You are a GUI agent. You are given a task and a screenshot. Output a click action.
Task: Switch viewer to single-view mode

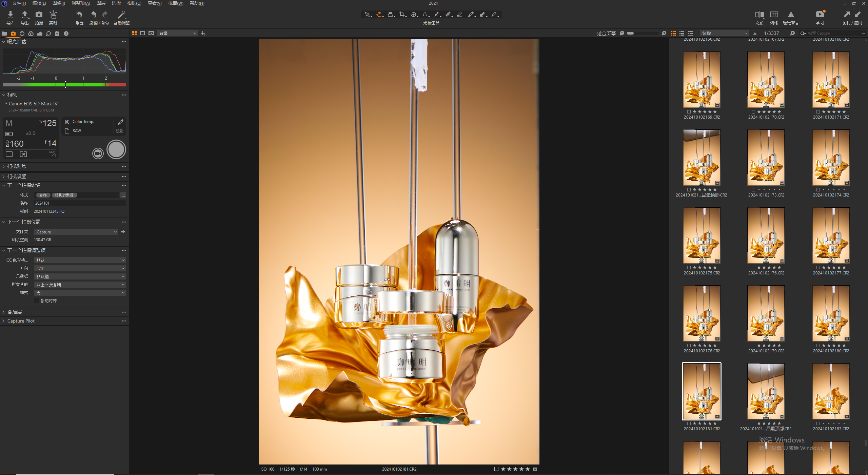[142, 33]
